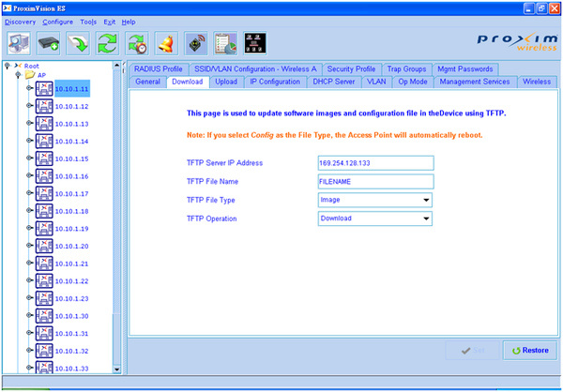Open SSID/VLAN Configuration - Wireless A tab

tap(255, 68)
